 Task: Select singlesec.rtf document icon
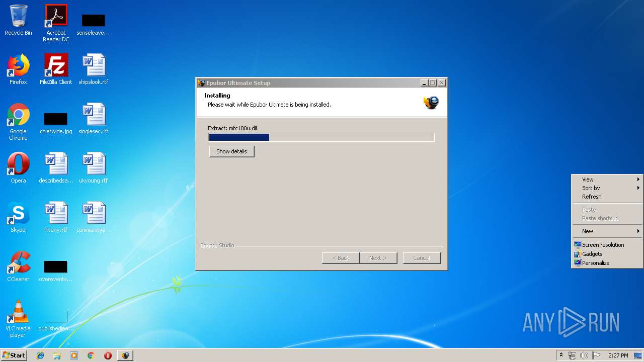point(93,119)
